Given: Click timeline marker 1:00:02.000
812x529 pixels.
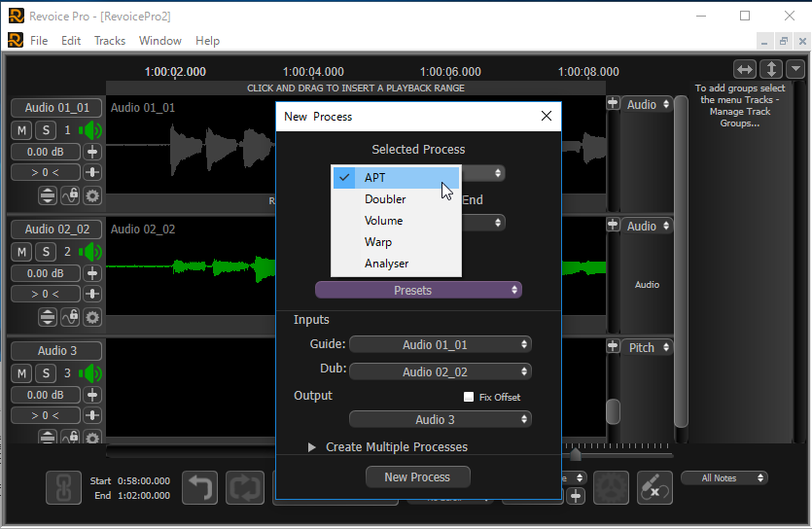Looking at the screenshot, I should tap(175, 71).
